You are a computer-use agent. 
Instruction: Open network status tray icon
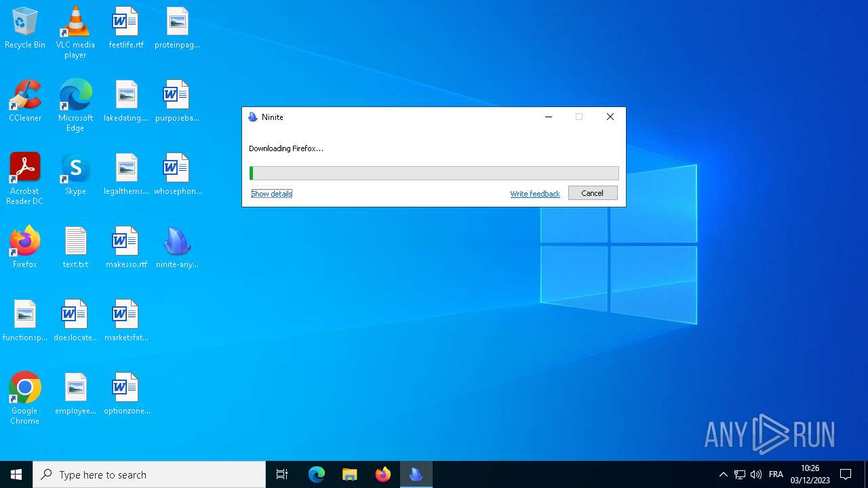coord(740,474)
